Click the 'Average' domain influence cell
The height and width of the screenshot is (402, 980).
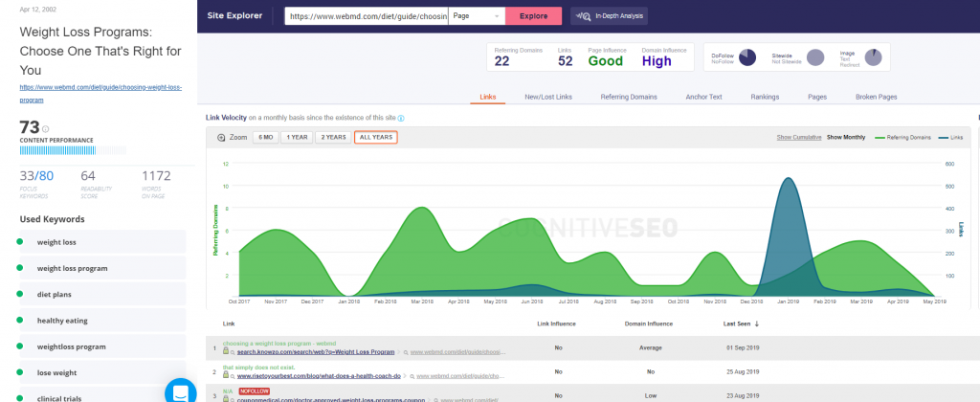(x=650, y=347)
